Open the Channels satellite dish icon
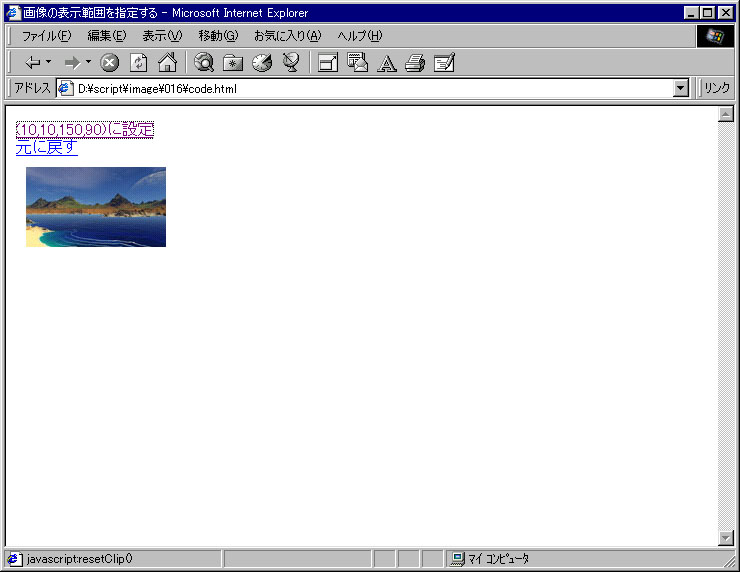740x572 pixels. click(x=291, y=62)
